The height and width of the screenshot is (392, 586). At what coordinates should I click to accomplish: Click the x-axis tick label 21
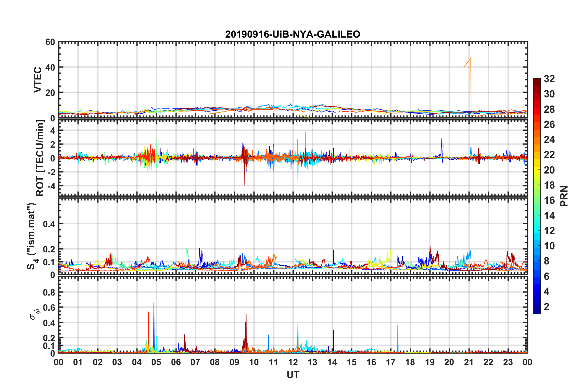pos(469,362)
